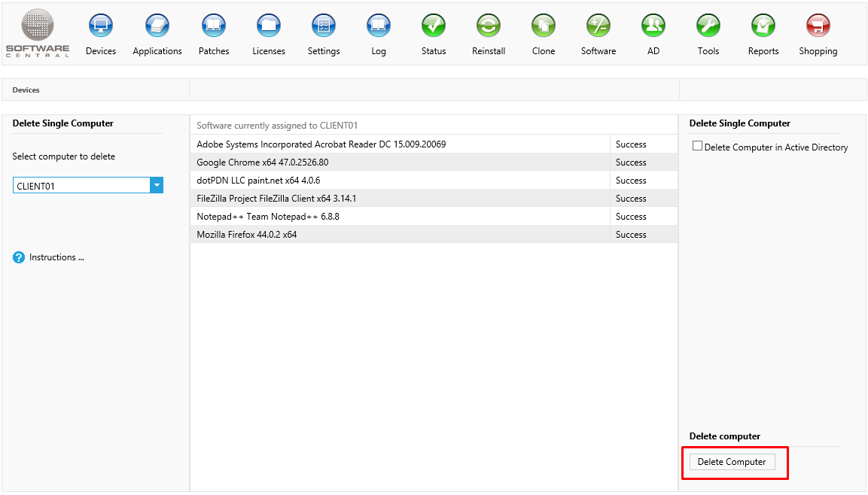Open the red Shopping cart icon
The height and width of the screenshot is (495, 868).
coord(818,26)
